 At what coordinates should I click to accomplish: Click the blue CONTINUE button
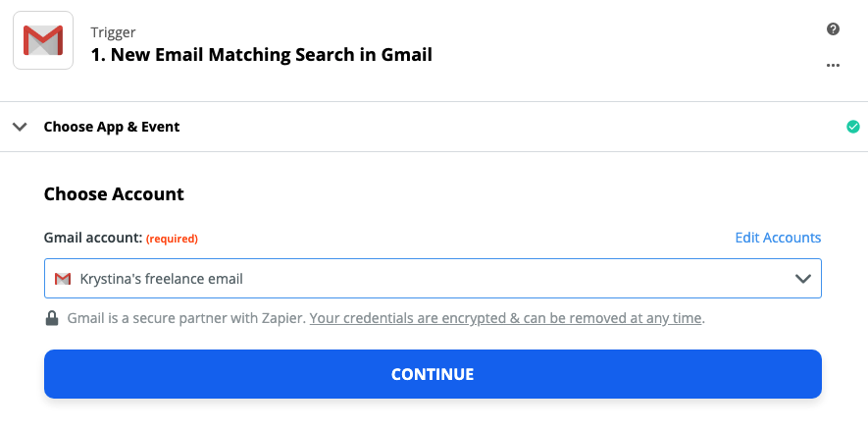coord(433,374)
